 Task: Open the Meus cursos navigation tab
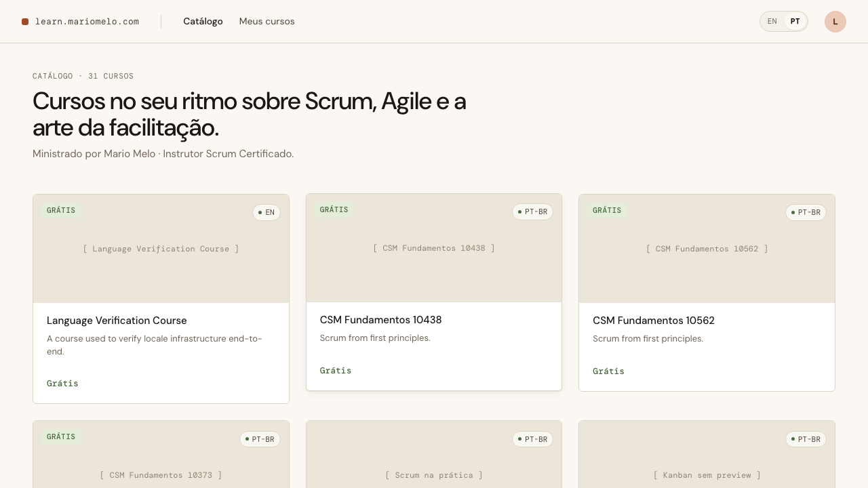tap(267, 22)
